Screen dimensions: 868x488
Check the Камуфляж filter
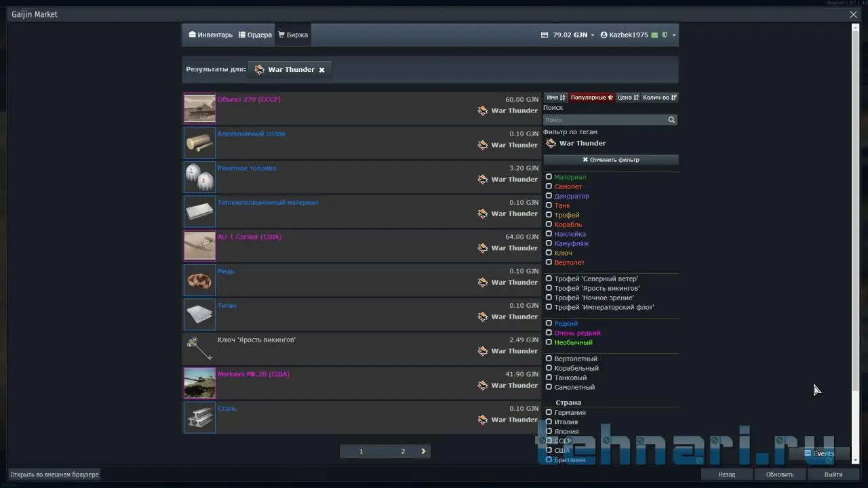tap(549, 243)
